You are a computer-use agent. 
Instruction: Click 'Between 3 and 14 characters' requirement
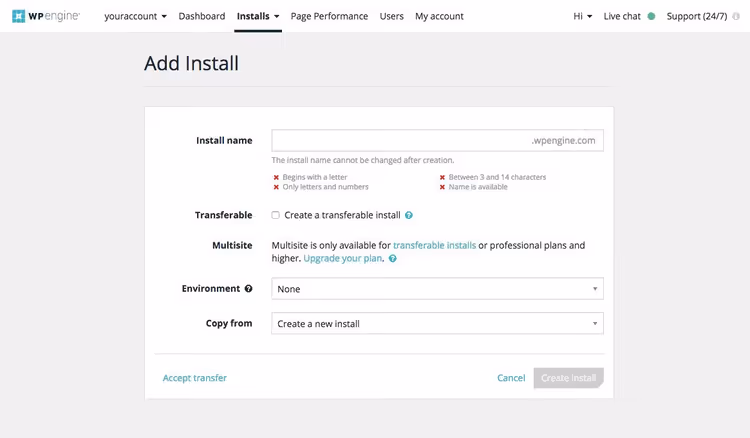[497, 177]
